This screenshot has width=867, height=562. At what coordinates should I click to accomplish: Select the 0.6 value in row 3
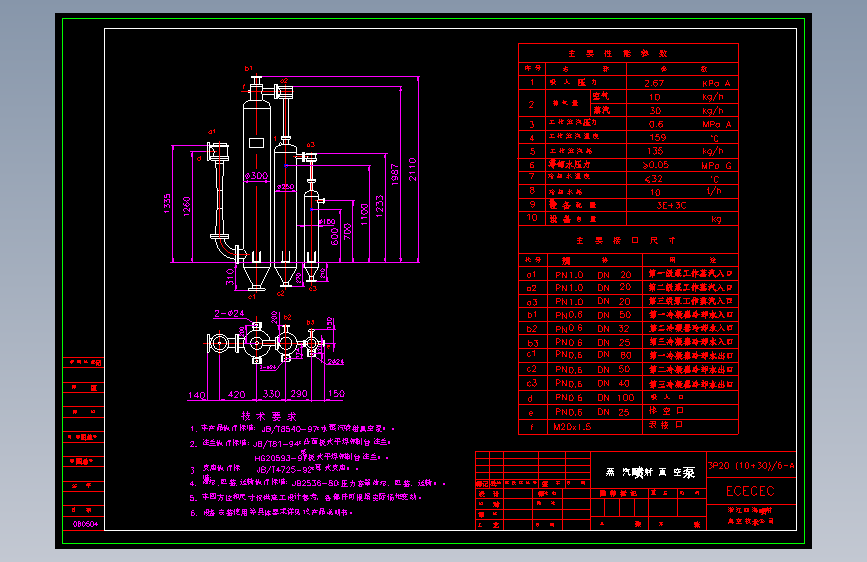pyautogui.click(x=656, y=124)
